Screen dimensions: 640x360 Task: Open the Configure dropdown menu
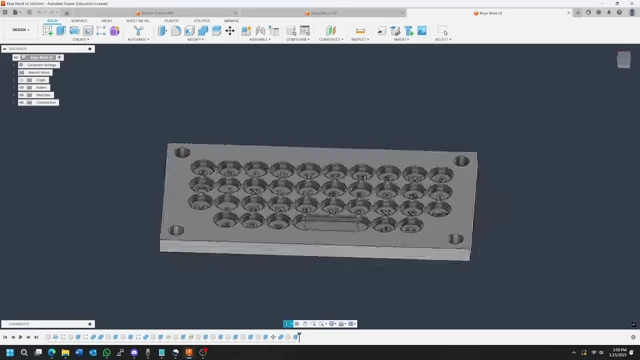298,40
